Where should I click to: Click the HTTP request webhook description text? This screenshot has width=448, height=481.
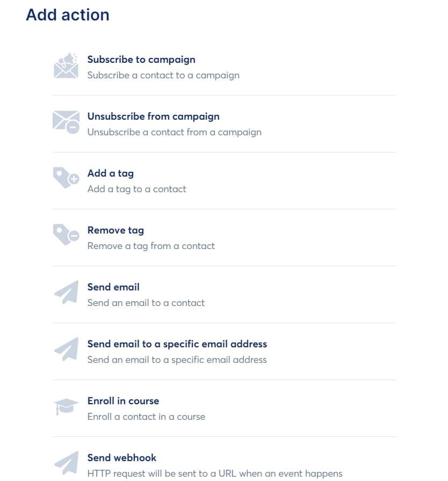point(215,474)
